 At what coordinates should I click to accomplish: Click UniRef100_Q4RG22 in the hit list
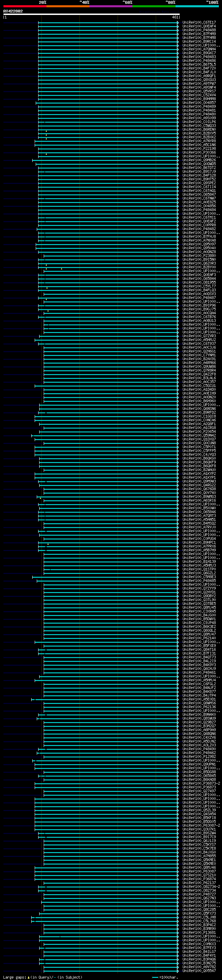click(x=199, y=485)
